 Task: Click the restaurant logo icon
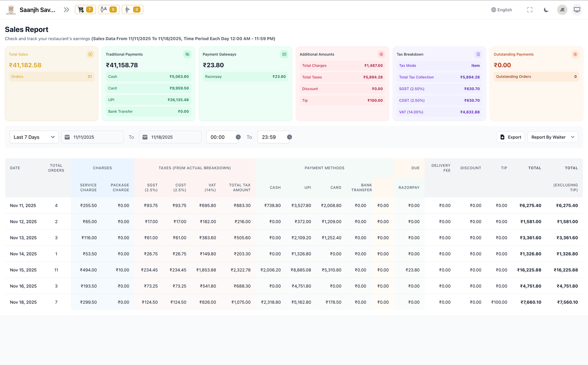click(11, 10)
